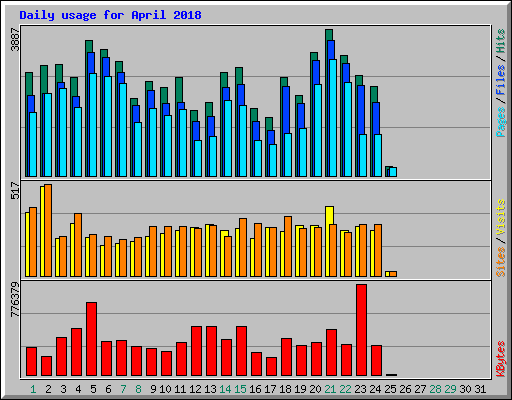The image size is (512, 400).
Task: Select day 14 on the x-axis
Action: coord(225,389)
